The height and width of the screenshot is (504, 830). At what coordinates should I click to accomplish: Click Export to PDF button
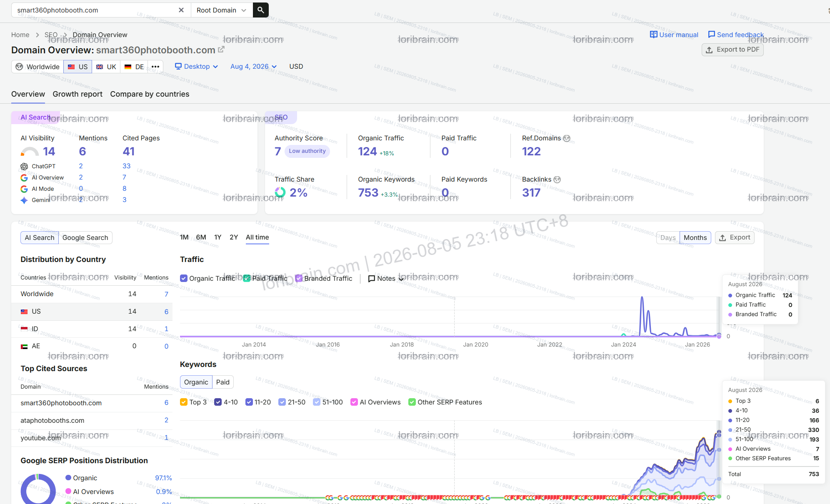point(732,50)
